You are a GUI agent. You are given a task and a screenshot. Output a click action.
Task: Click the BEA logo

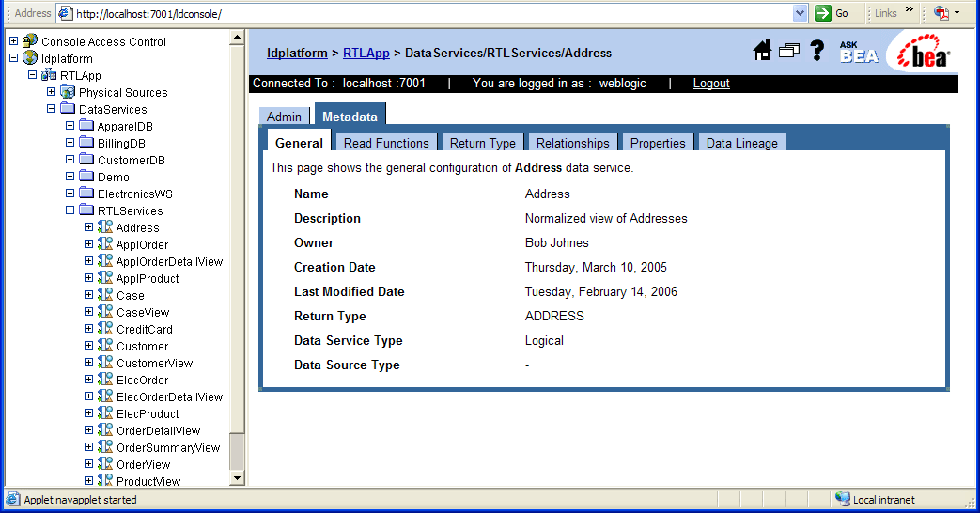coord(924,52)
